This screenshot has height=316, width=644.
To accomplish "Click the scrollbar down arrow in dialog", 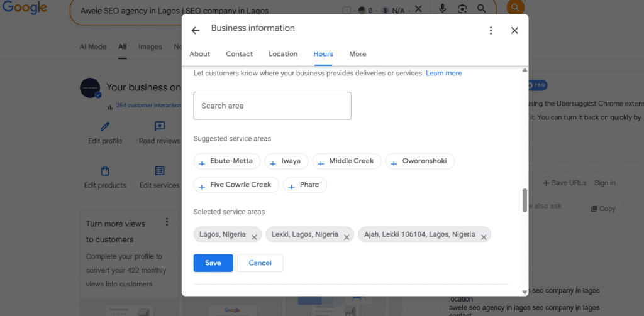I will [x=525, y=291].
